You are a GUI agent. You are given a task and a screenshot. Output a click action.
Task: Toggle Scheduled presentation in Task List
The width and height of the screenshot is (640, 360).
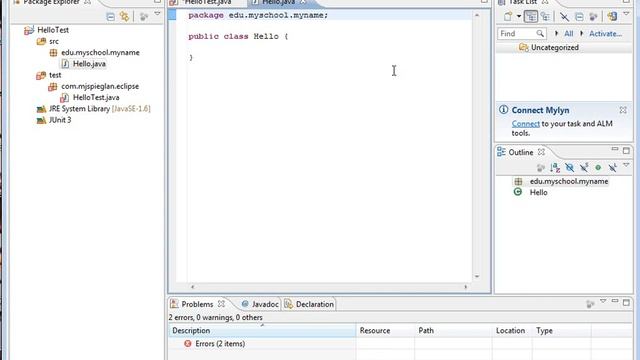pyautogui.click(x=545, y=17)
